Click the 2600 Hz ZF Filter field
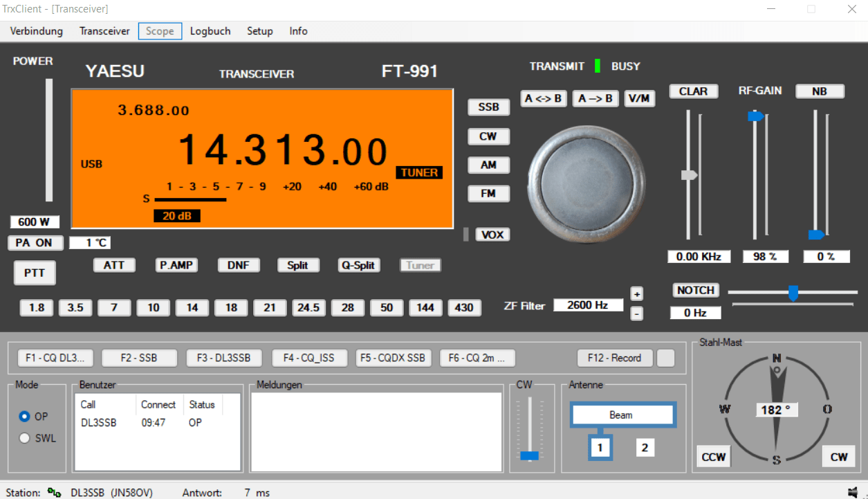This screenshot has width=868, height=499. point(588,305)
